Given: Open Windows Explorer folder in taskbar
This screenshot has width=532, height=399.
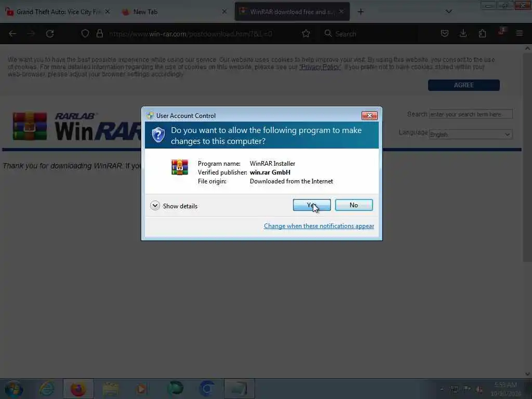Looking at the screenshot, I should pos(110,389).
